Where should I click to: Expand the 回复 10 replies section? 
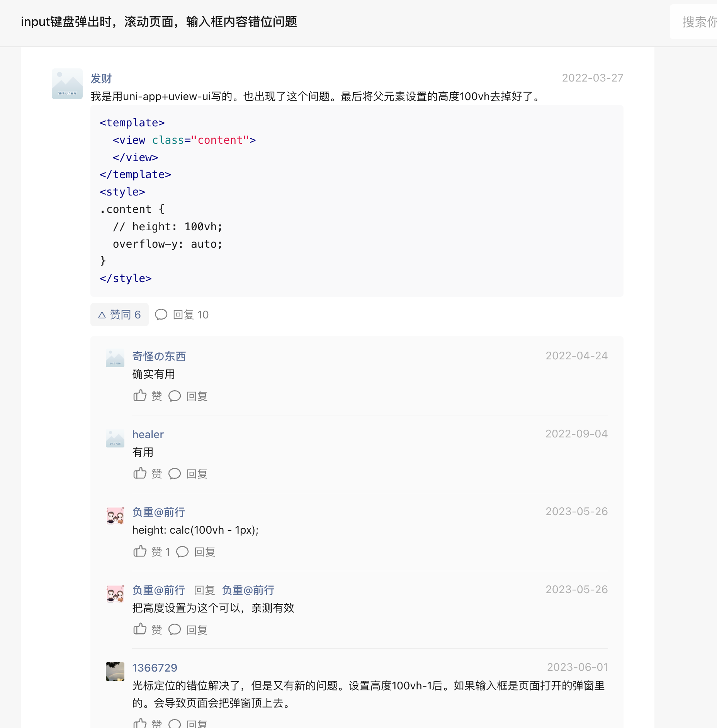click(x=182, y=315)
